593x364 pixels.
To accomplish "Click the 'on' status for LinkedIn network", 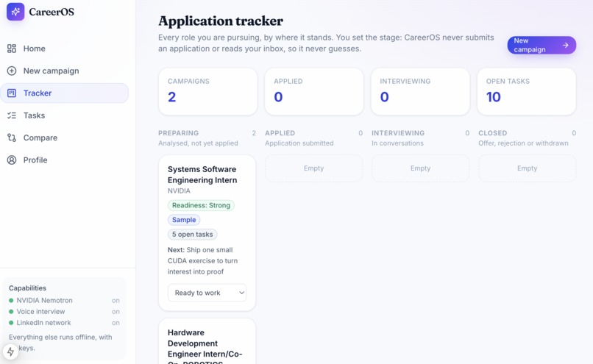I will click(x=116, y=323).
